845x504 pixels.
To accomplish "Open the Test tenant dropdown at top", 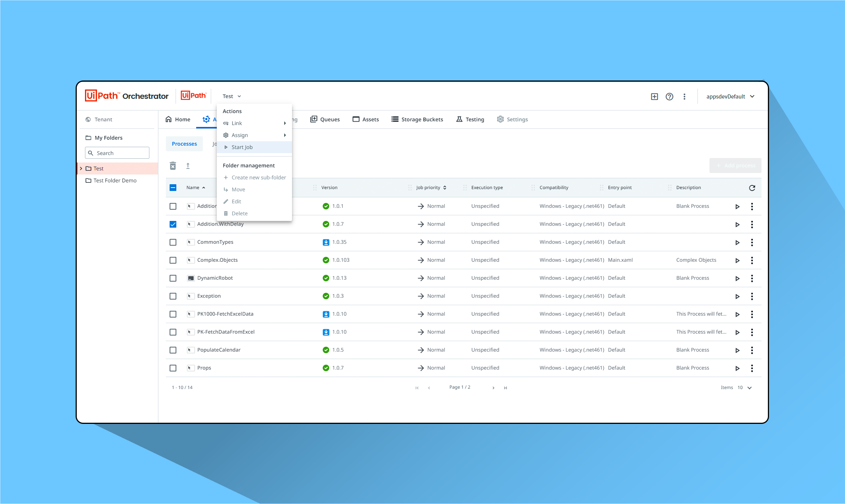I will click(x=231, y=96).
